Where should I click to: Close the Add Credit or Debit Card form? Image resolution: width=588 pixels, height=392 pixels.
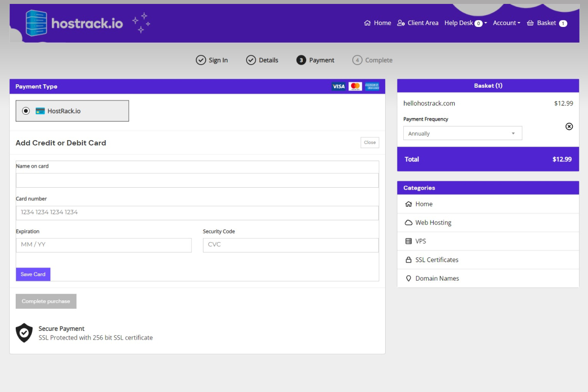(x=370, y=143)
